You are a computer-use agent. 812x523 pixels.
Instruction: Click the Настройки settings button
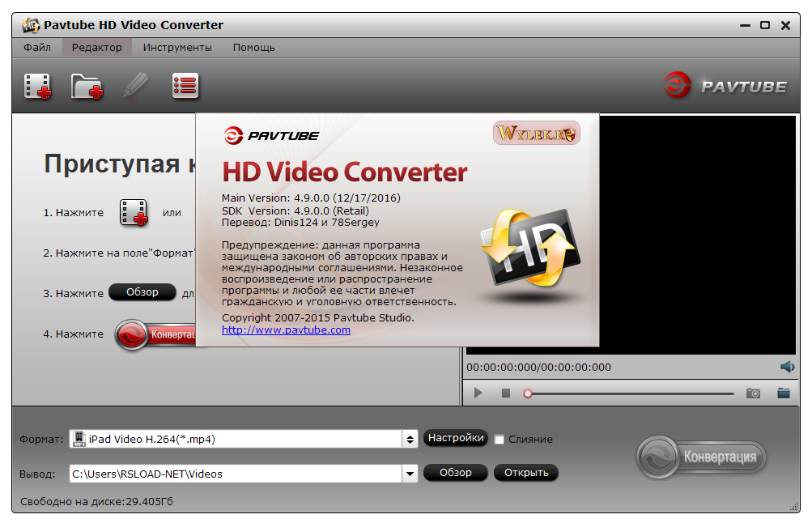point(456,438)
